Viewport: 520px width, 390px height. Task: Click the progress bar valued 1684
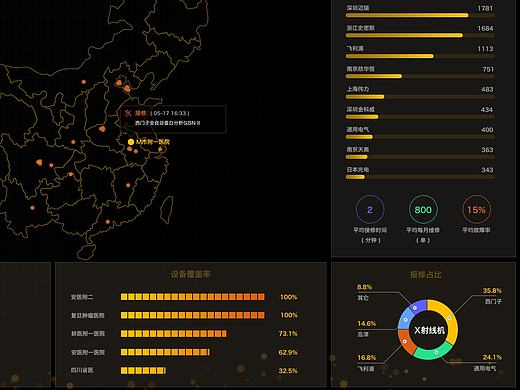(420, 35)
